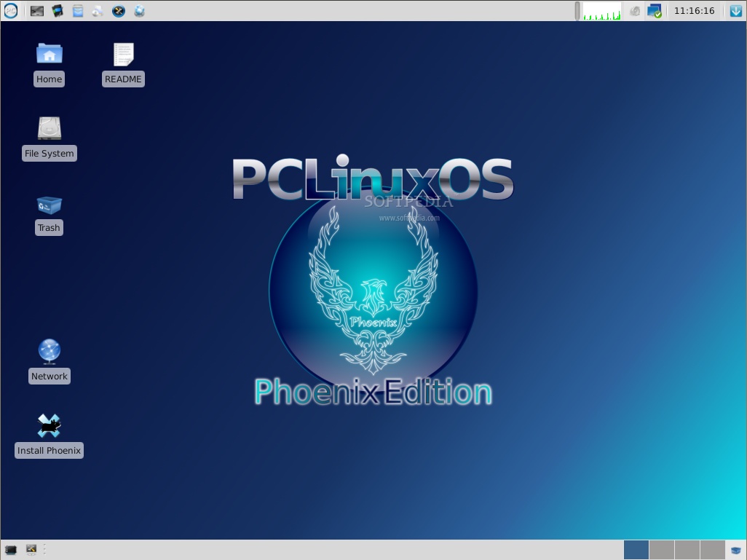Switch to the fourth workspace in pager
The height and width of the screenshot is (560, 747).
point(712,550)
